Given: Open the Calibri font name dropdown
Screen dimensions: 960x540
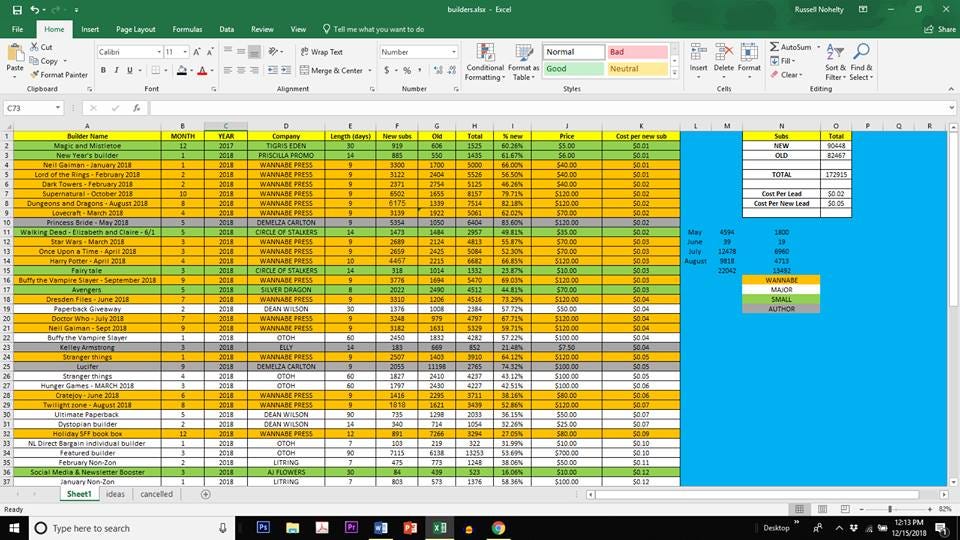Looking at the screenshot, I should point(159,52).
